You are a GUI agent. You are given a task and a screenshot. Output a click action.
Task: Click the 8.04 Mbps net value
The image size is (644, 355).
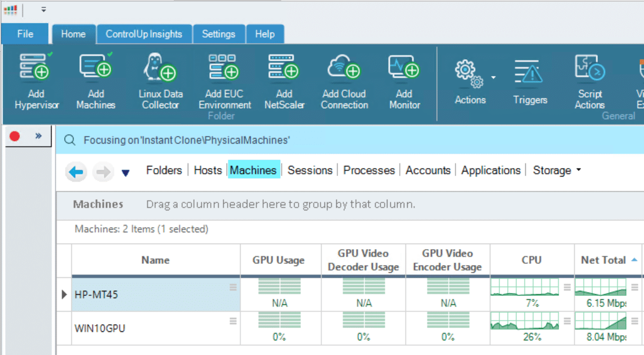pyautogui.click(x=606, y=338)
